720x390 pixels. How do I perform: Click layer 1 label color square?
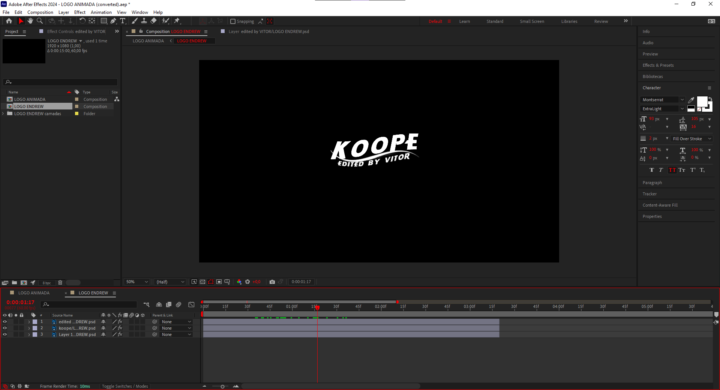35,322
